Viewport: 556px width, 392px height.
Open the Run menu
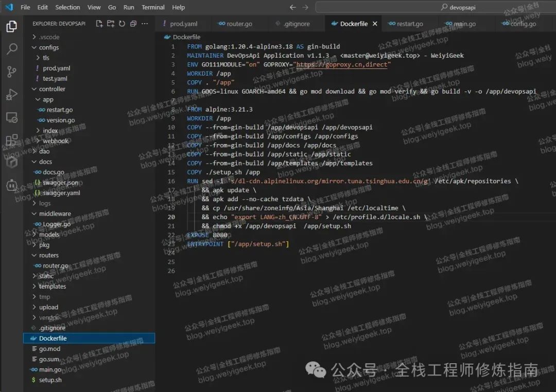[129, 7]
